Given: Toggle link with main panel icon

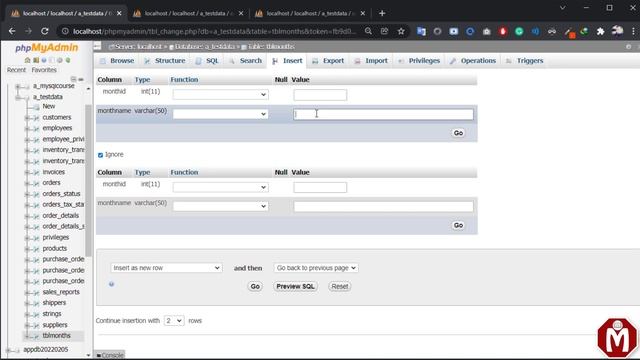Looking at the screenshot, I should pos(81,79).
